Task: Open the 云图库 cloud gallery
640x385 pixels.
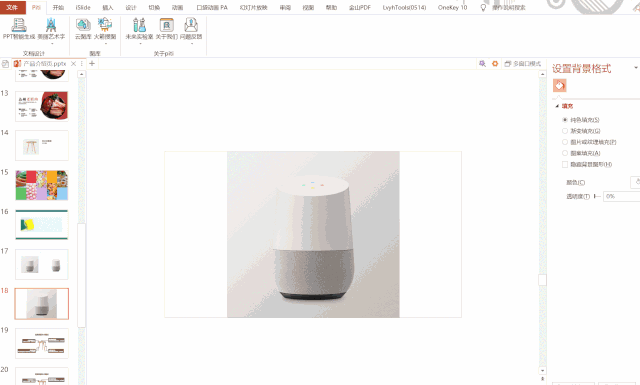Action: (83, 29)
